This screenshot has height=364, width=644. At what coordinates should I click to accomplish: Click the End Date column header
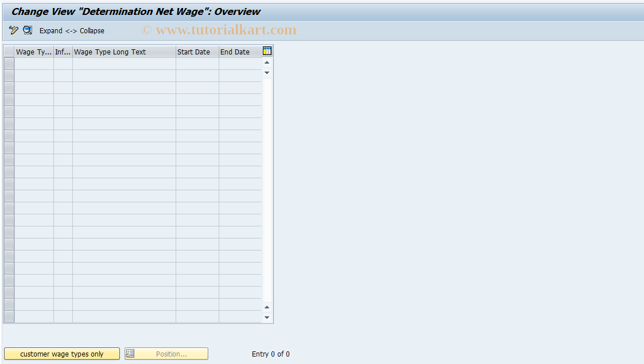240,52
